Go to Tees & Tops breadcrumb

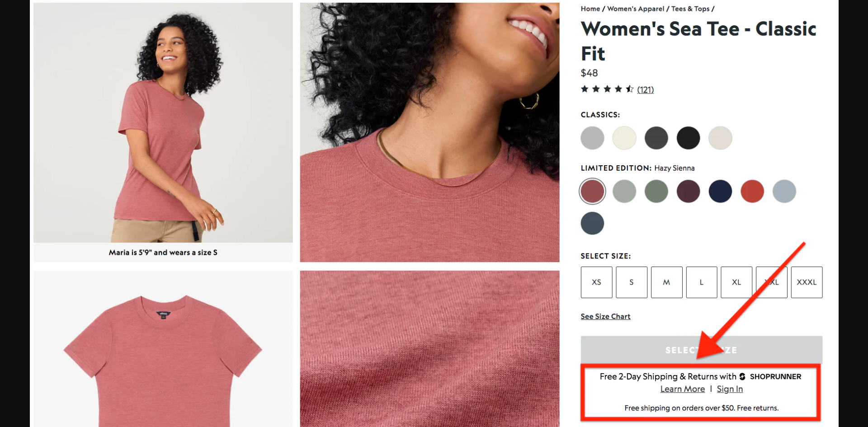(690, 9)
